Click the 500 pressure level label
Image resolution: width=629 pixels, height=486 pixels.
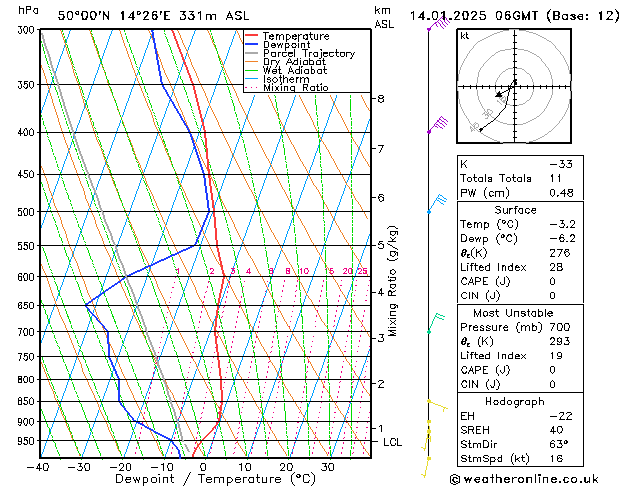(28, 212)
